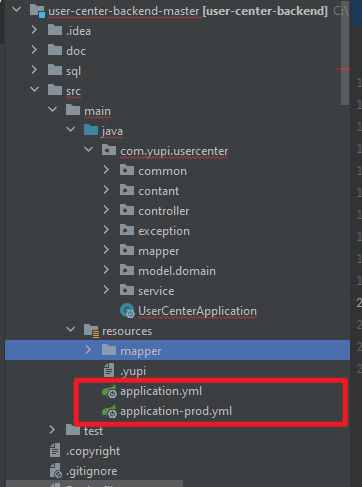
Task: Select the .gitignore file
Action: tap(92, 471)
